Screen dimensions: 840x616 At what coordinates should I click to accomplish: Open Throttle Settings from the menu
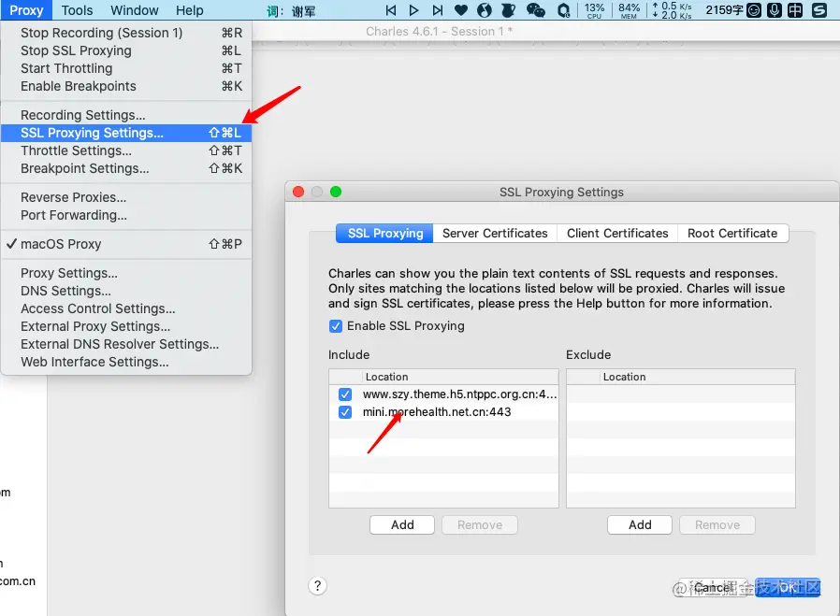click(126, 150)
